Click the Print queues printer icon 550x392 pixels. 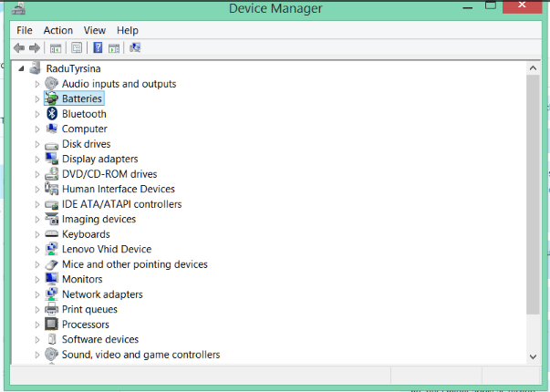52,309
